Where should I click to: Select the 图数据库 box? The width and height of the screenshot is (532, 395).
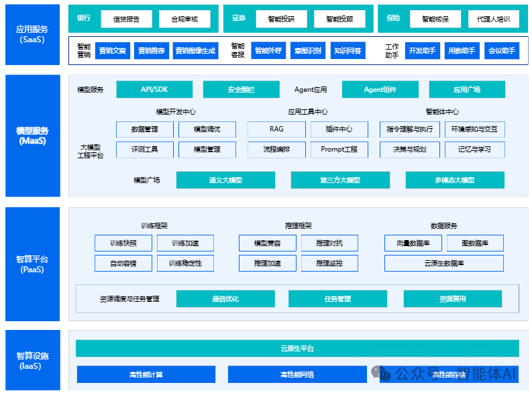[476, 243]
